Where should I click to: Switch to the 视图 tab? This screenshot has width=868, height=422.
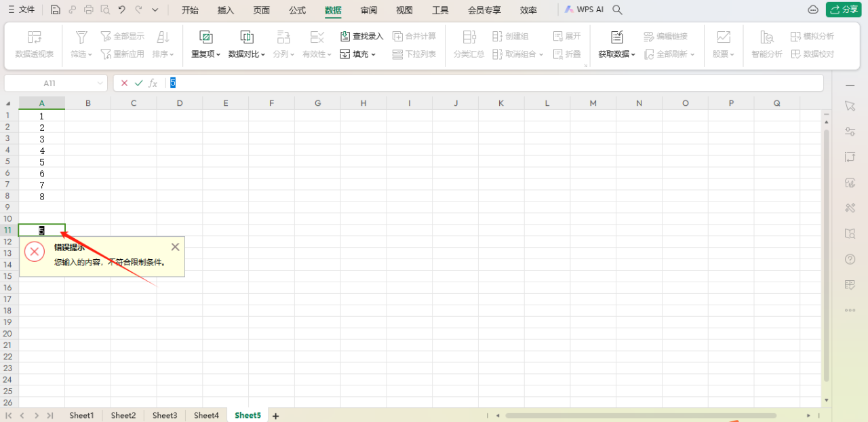pos(404,10)
